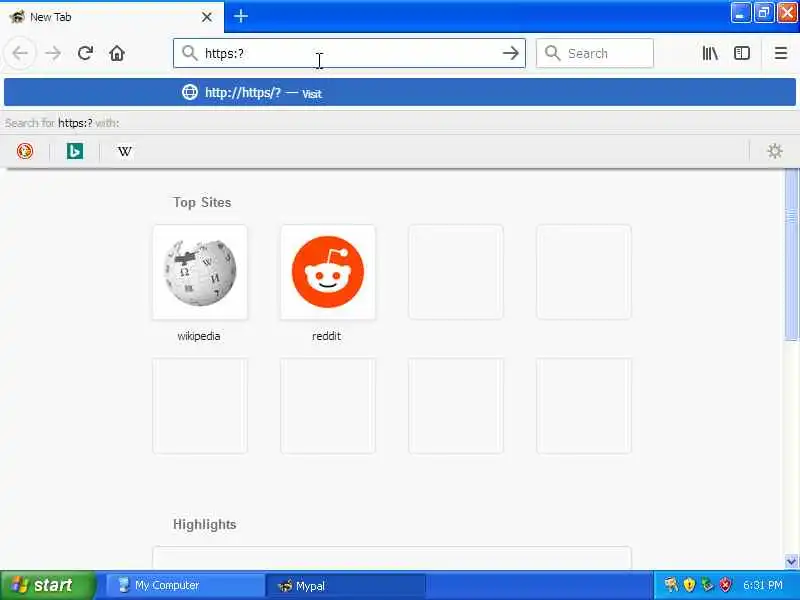Image resolution: width=800 pixels, height=600 pixels.
Task: Open the Windows start menu
Action: 48,585
